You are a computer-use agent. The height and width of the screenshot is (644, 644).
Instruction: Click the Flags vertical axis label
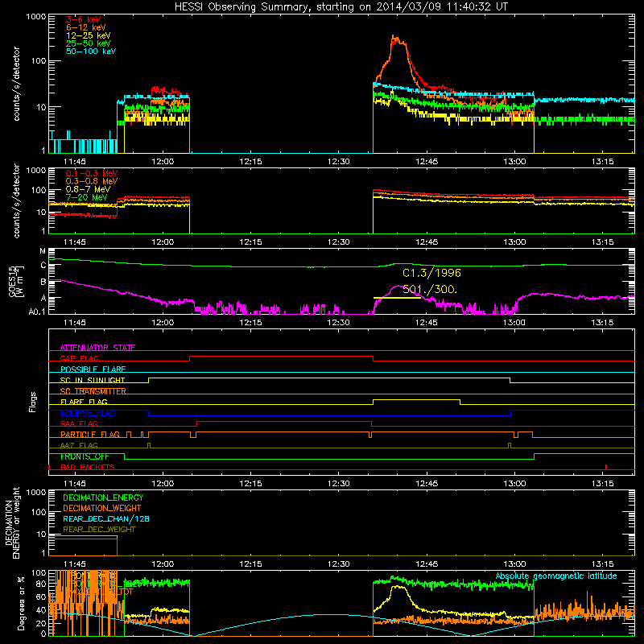pos(33,402)
